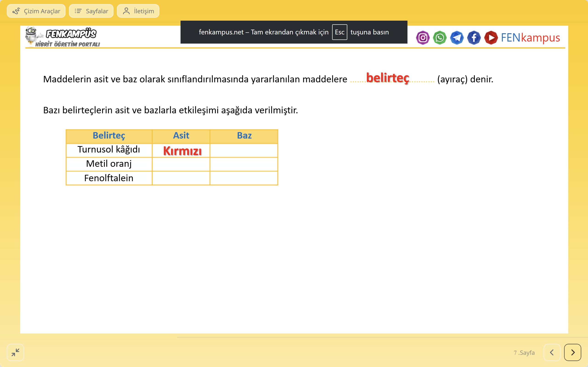
Task: Exit fullscreen with the collapse arrows icon
Action: tap(15, 352)
